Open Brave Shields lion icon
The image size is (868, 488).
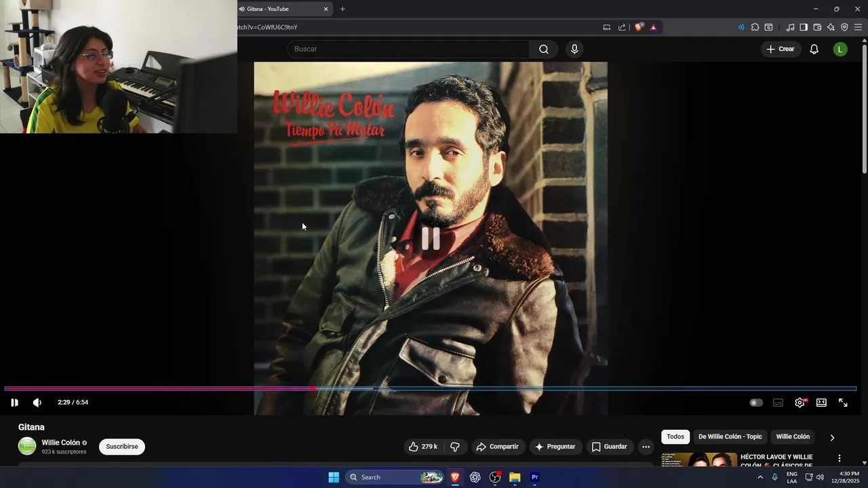(639, 27)
